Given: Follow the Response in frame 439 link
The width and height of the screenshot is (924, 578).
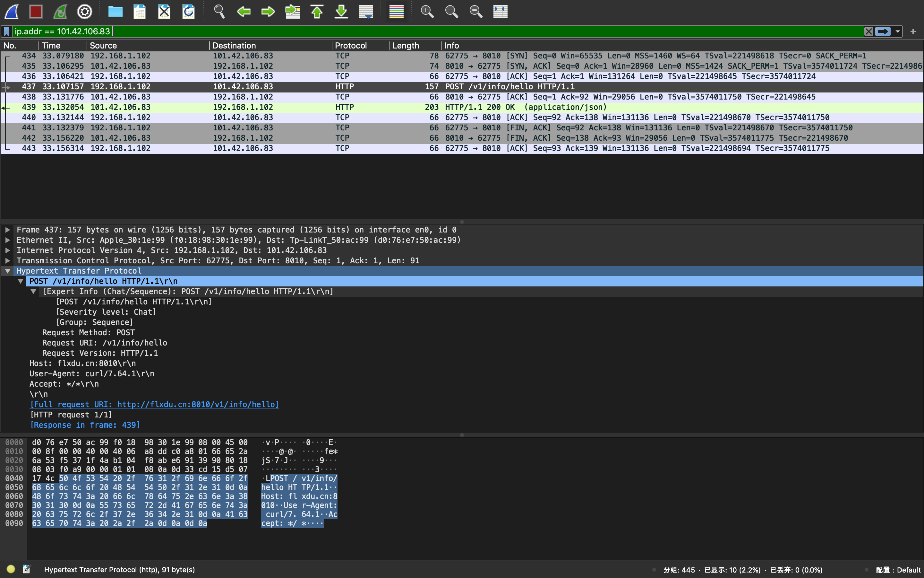Looking at the screenshot, I should [x=85, y=425].
